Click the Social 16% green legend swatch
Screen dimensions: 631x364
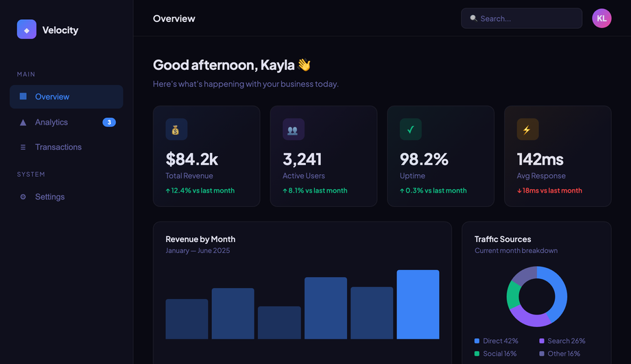pos(477,354)
